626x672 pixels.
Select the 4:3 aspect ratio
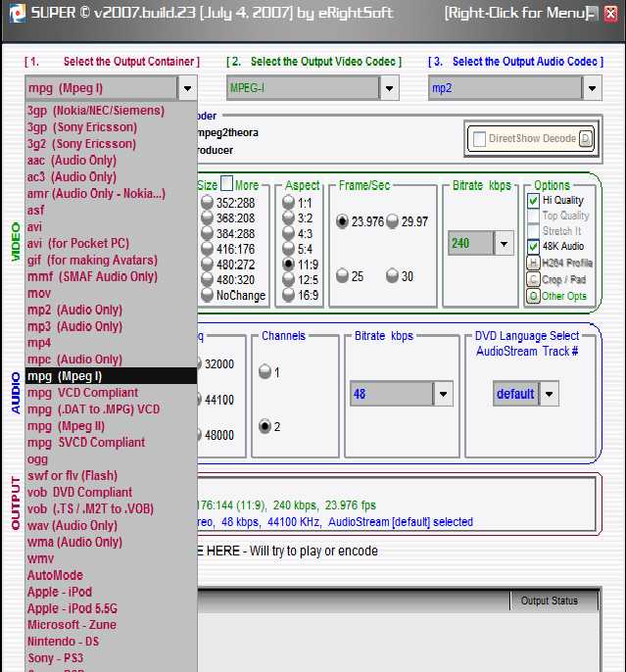[x=288, y=233]
